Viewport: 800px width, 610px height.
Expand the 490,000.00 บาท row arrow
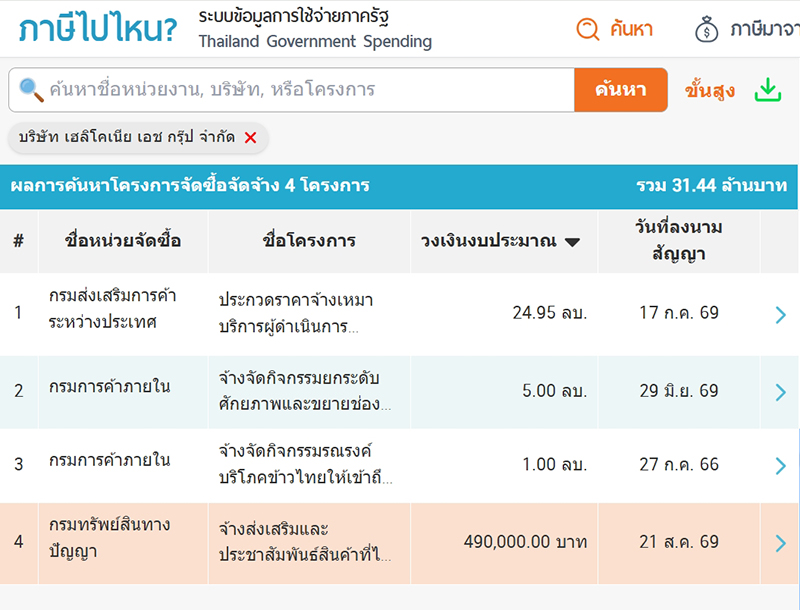tap(780, 543)
